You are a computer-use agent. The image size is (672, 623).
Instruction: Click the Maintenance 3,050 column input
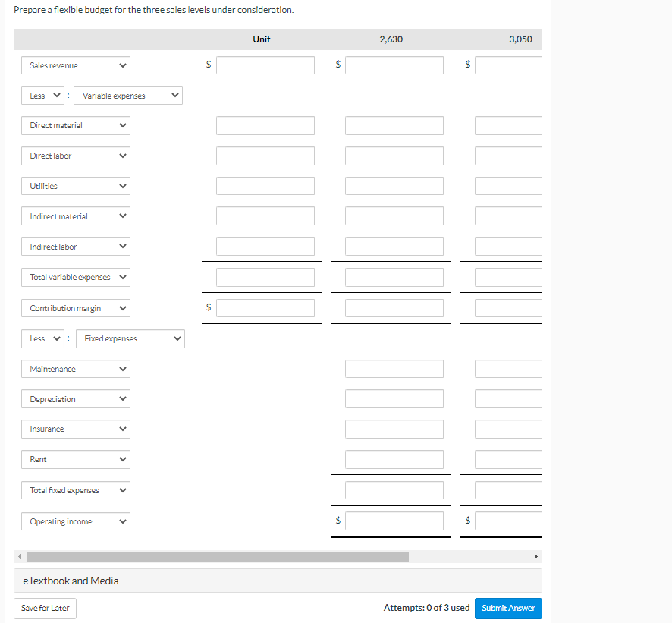pyautogui.click(x=508, y=369)
